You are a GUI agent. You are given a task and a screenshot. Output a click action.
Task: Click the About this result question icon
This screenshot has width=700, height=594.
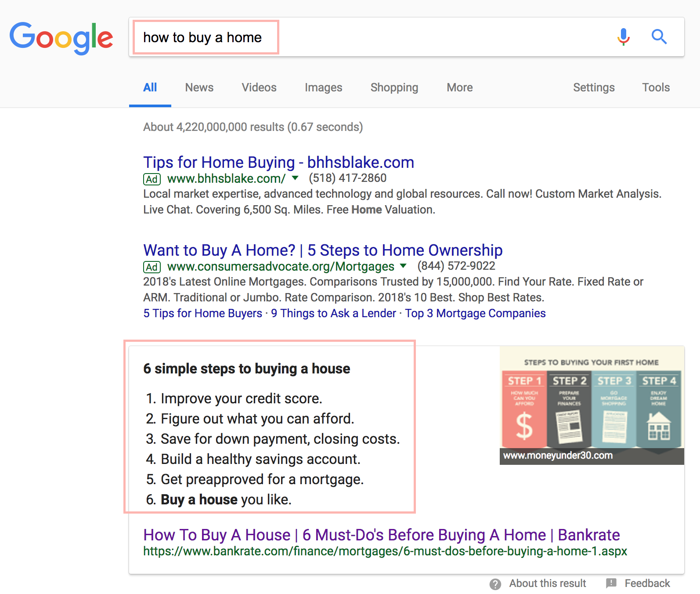tap(495, 584)
